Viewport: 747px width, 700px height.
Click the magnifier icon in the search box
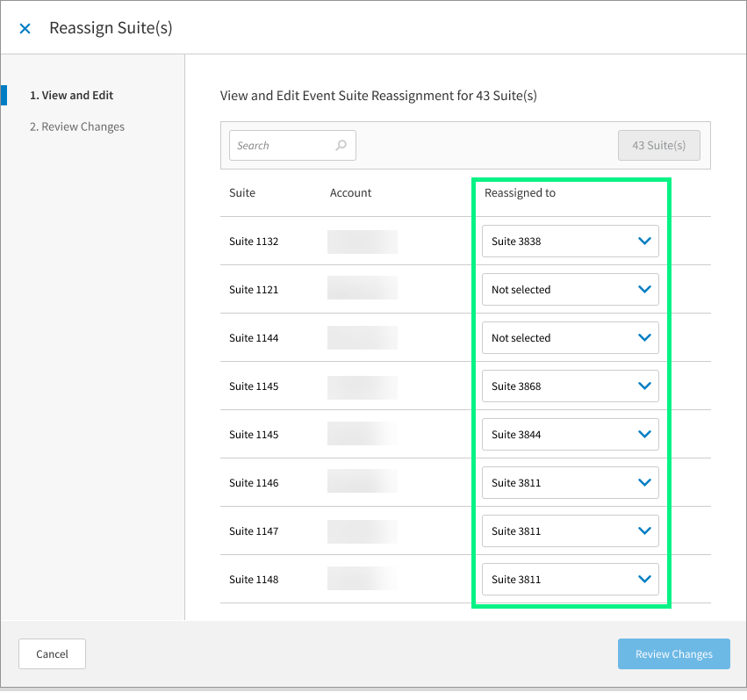(x=341, y=146)
